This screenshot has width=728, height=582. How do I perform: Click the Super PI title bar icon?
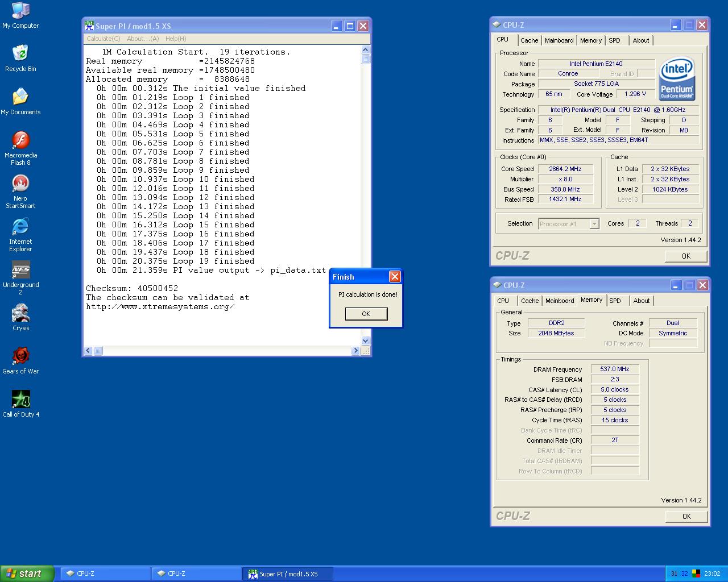pos(89,26)
